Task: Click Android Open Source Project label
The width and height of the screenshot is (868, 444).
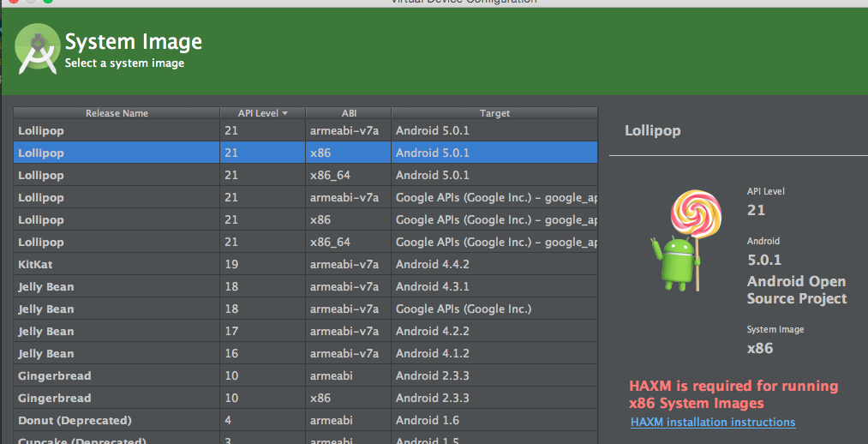Action: tap(797, 290)
